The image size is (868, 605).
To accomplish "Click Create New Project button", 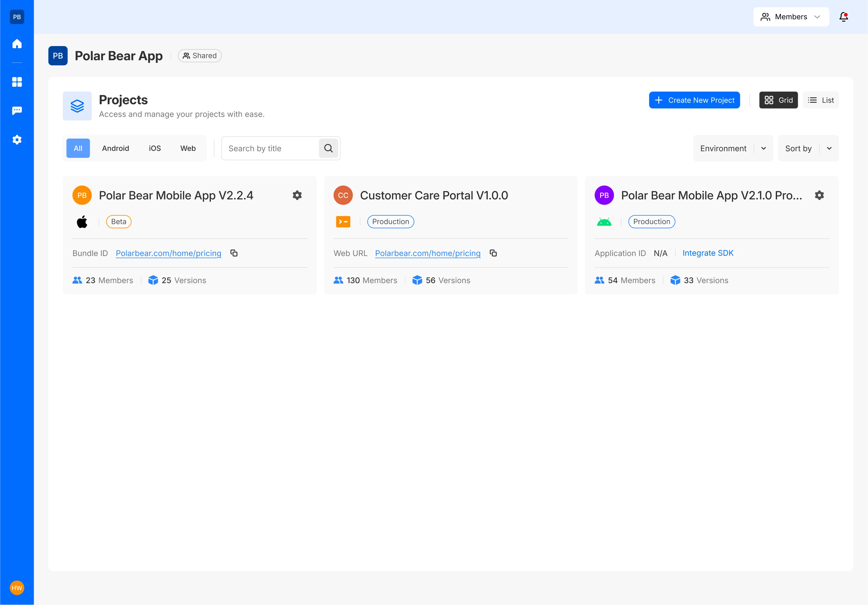I will (x=694, y=100).
